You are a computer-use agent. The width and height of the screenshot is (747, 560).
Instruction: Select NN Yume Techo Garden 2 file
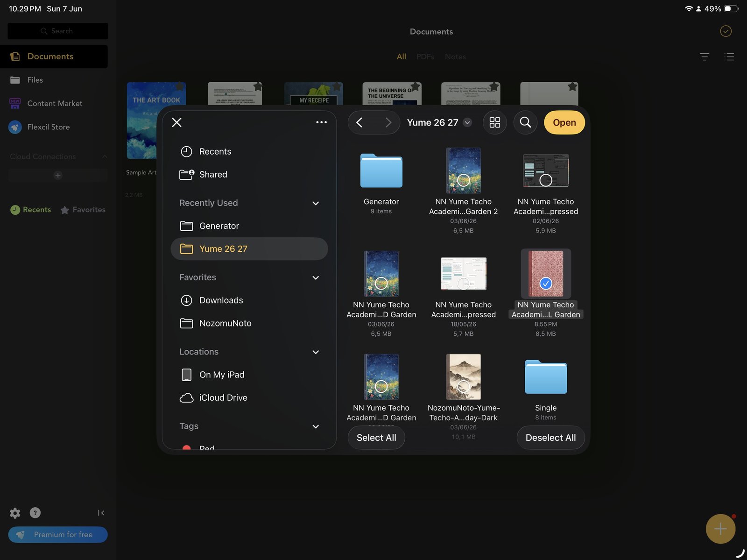point(464,170)
